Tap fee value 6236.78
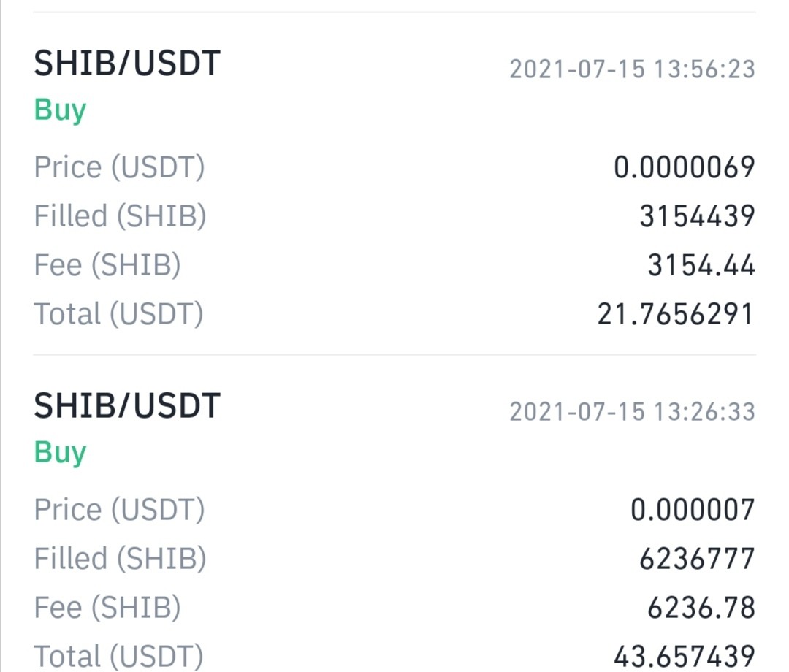 (701, 608)
